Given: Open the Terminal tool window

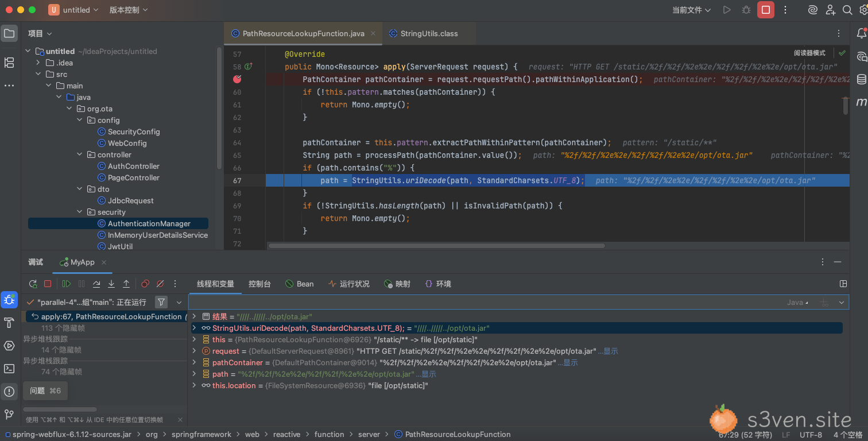Looking at the screenshot, I should click(9, 369).
